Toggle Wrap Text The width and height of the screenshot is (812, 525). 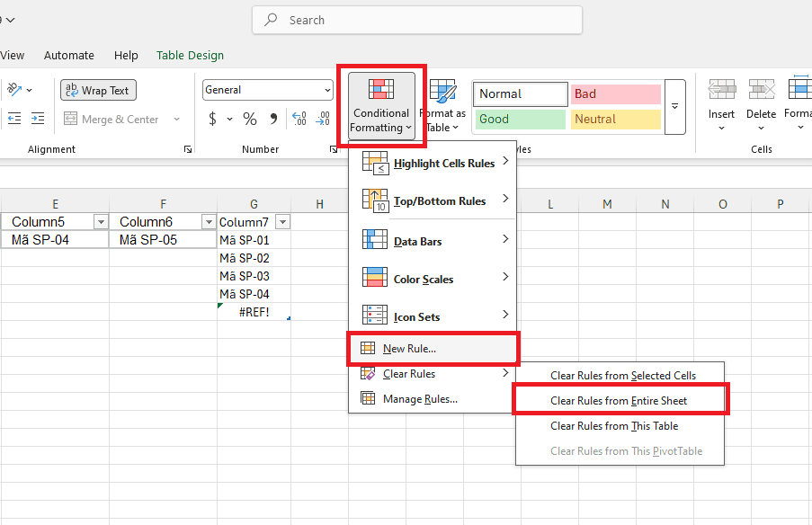point(98,90)
